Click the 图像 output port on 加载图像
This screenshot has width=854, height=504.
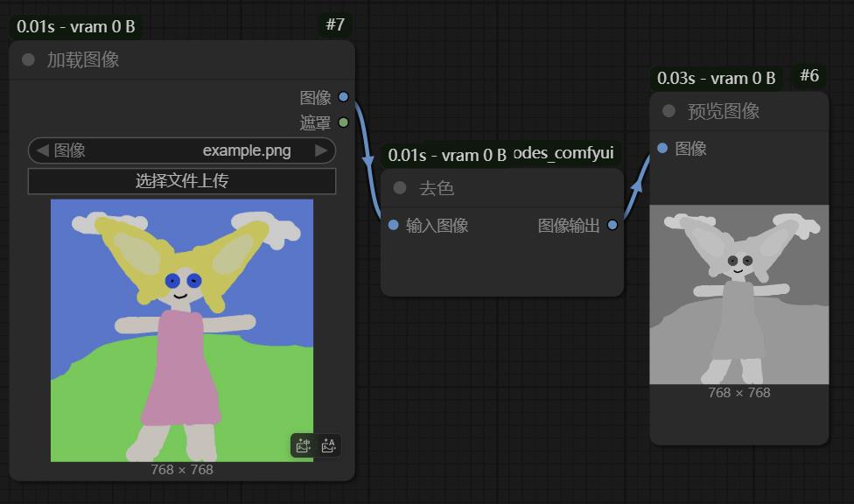click(343, 97)
